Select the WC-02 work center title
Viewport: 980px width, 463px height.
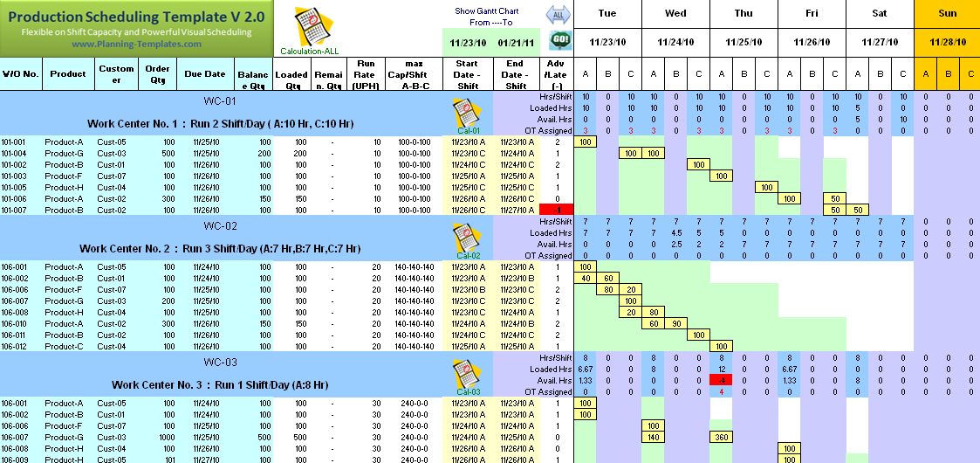tap(220, 225)
